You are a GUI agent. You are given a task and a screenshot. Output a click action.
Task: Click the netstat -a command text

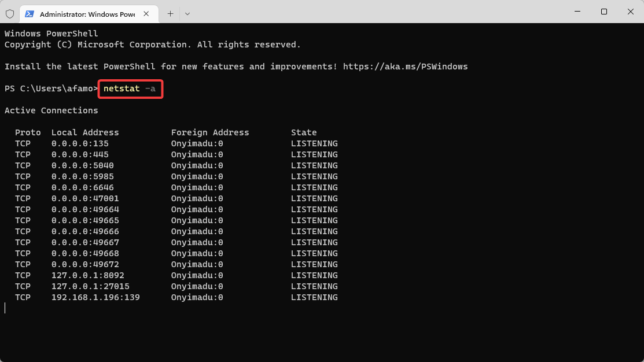pyautogui.click(x=130, y=88)
